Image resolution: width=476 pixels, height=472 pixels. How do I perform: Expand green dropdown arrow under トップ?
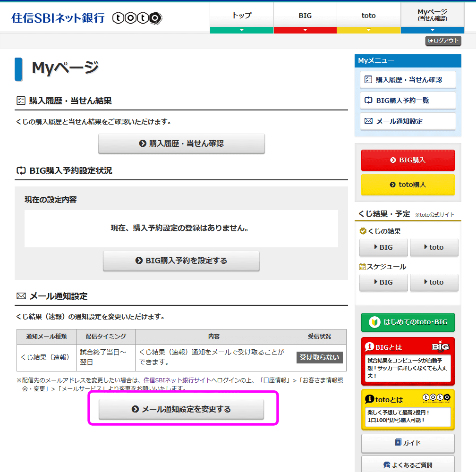point(242,30)
